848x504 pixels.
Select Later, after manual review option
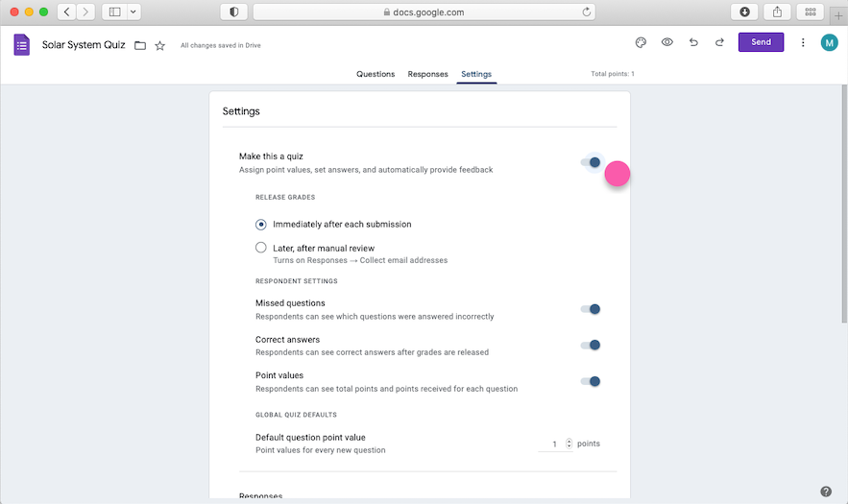coord(261,248)
